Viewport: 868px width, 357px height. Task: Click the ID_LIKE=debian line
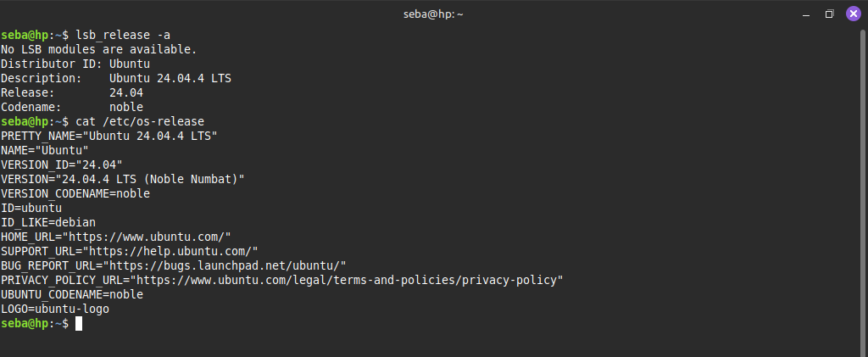(48, 222)
